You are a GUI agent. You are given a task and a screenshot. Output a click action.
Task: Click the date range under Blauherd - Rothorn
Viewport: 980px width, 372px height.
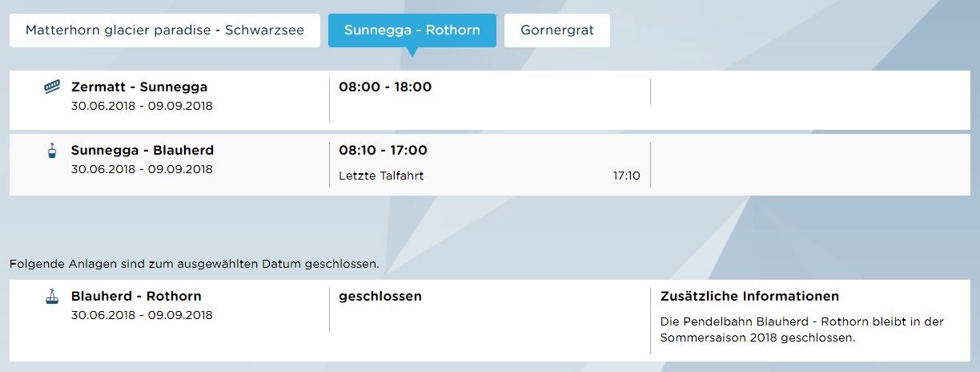point(142,315)
